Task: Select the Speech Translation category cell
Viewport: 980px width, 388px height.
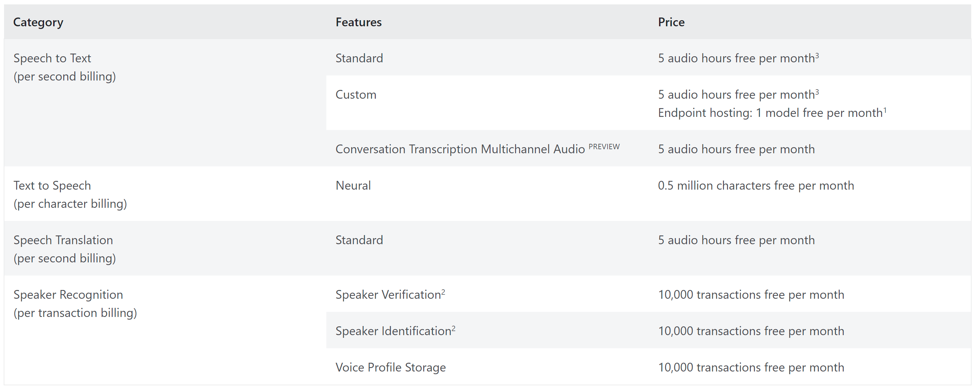Action: (165, 248)
